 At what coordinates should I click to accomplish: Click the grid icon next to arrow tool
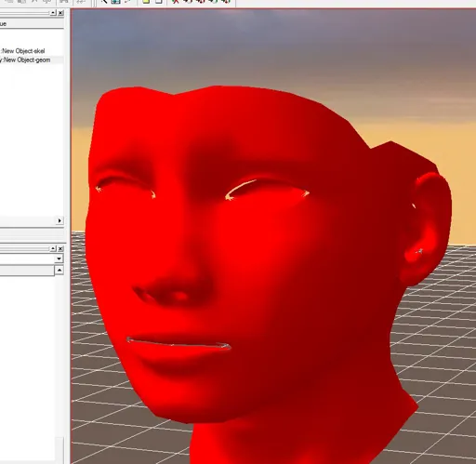tap(115, 2)
